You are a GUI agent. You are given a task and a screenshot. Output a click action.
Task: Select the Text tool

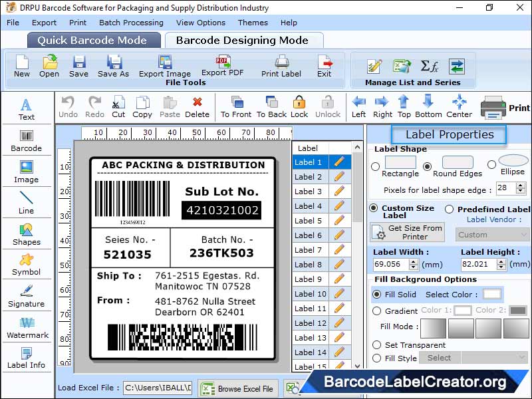coord(26,110)
